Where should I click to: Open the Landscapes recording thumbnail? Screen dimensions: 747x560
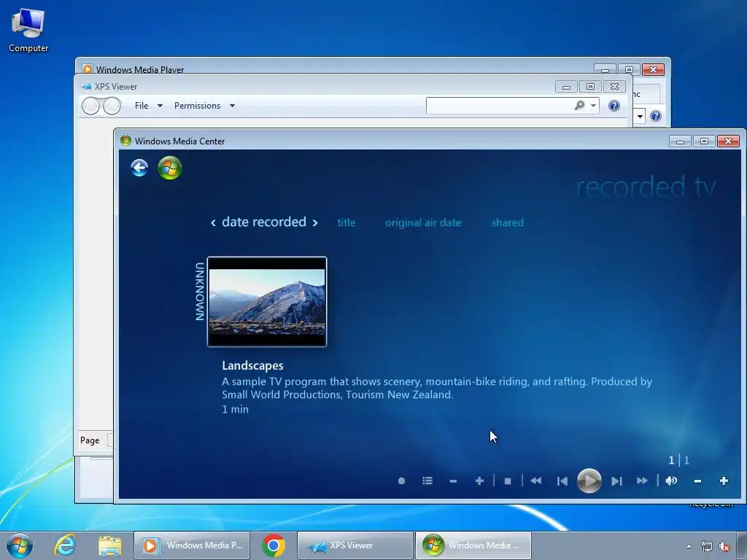267,301
